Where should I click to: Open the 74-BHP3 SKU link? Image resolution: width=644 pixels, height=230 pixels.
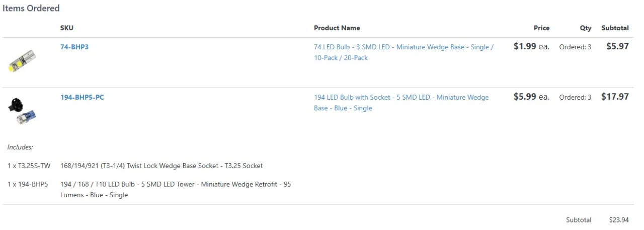click(74, 47)
